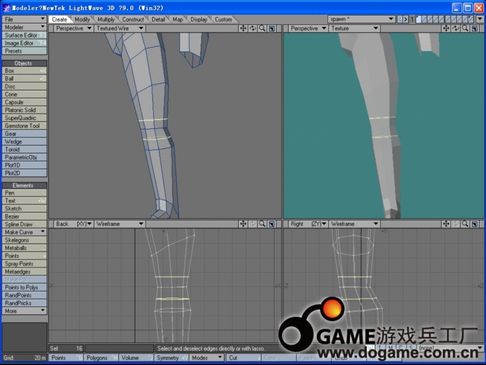Image resolution: width=486 pixels, height=365 pixels.
Task: Click the rotate icon of the Texture viewport
Action: pyautogui.click(x=456, y=28)
